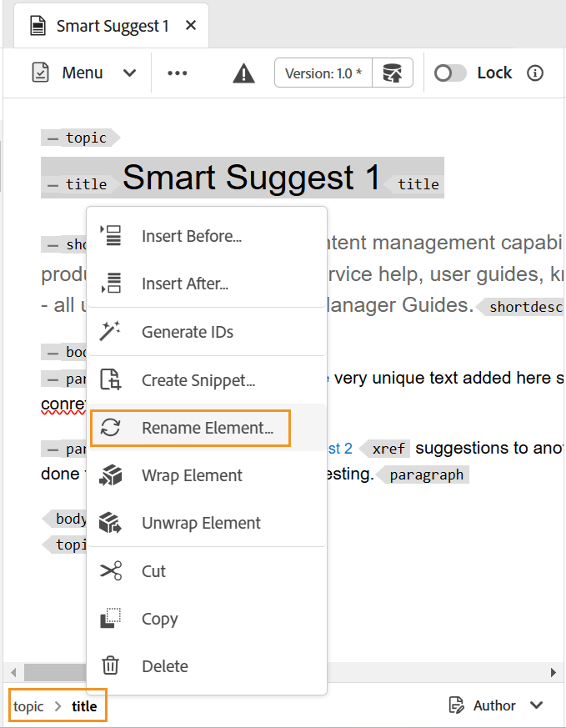566x728 pixels.
Task: Open the more options ellipsis menu
Action: tap(178, 73)
